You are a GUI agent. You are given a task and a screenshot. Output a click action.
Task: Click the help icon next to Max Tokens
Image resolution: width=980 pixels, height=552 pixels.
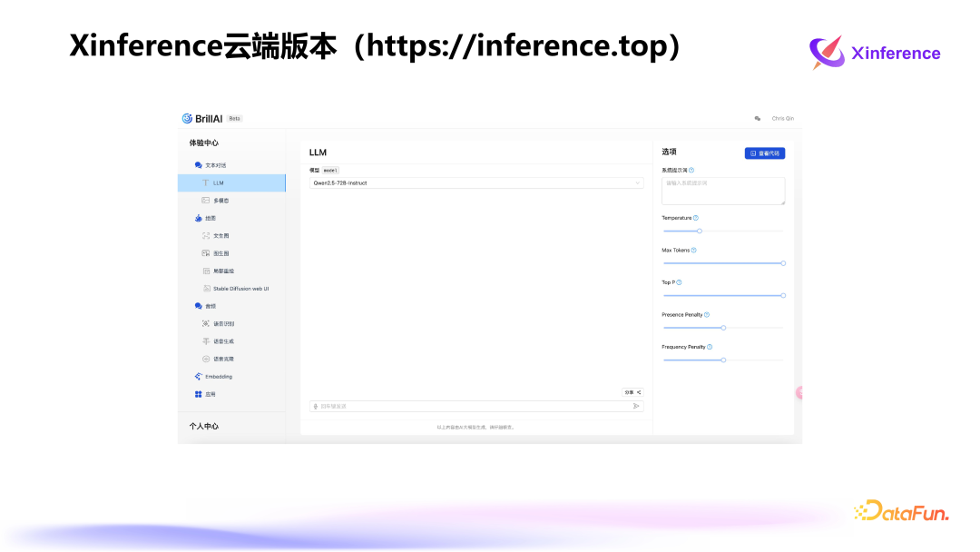point(694,250)
